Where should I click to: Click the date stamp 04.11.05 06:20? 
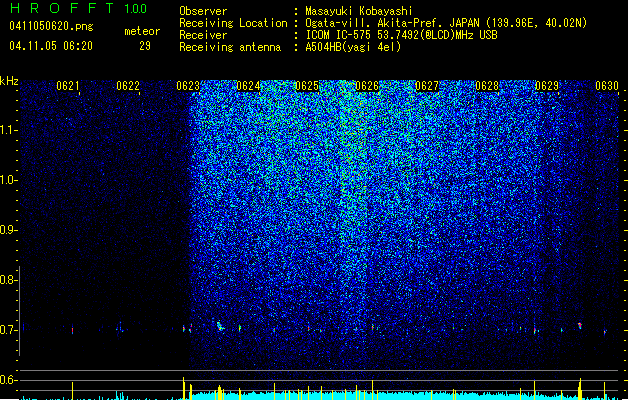pos(51,46)
